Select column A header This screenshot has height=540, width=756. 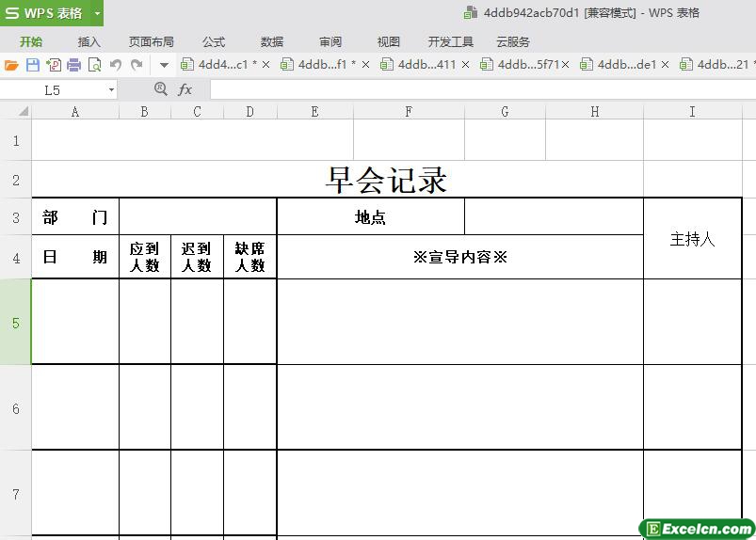tap(75, 112)
